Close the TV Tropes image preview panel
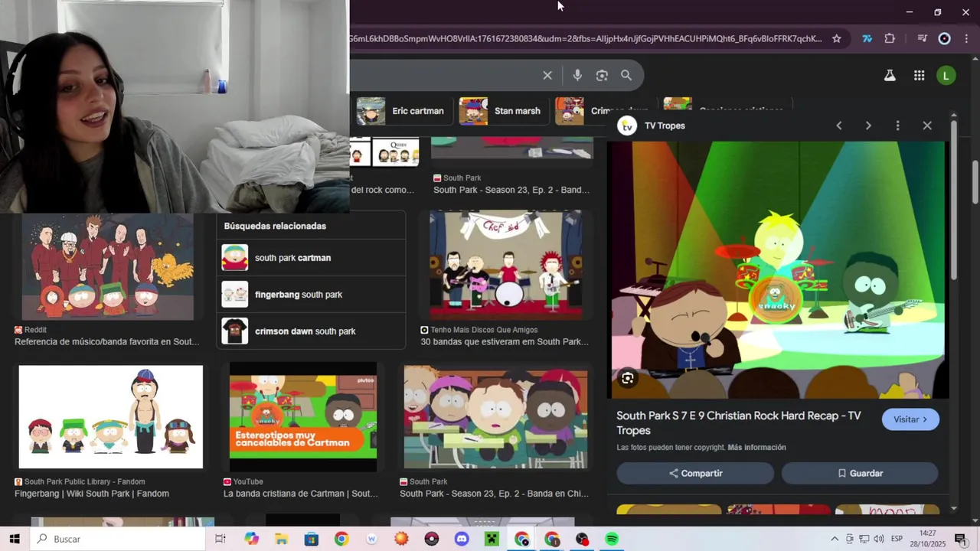The width and height of the screenshot is (980, 551). point(927,126)
